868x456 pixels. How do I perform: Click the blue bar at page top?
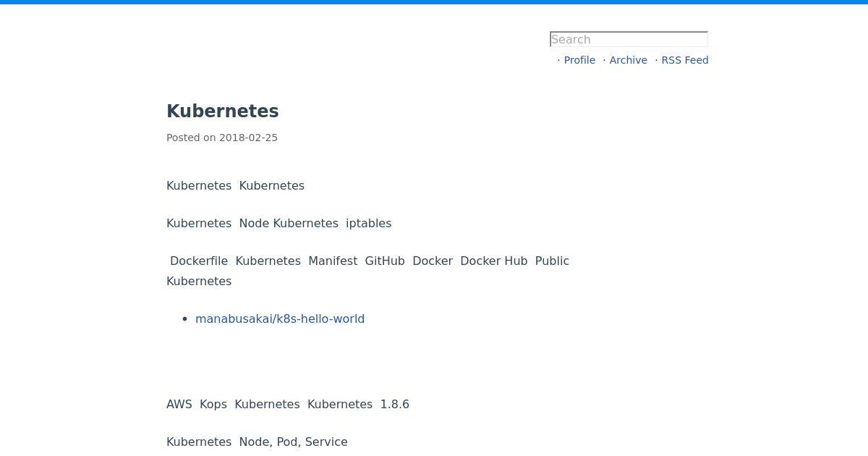(x=434, y=2)
